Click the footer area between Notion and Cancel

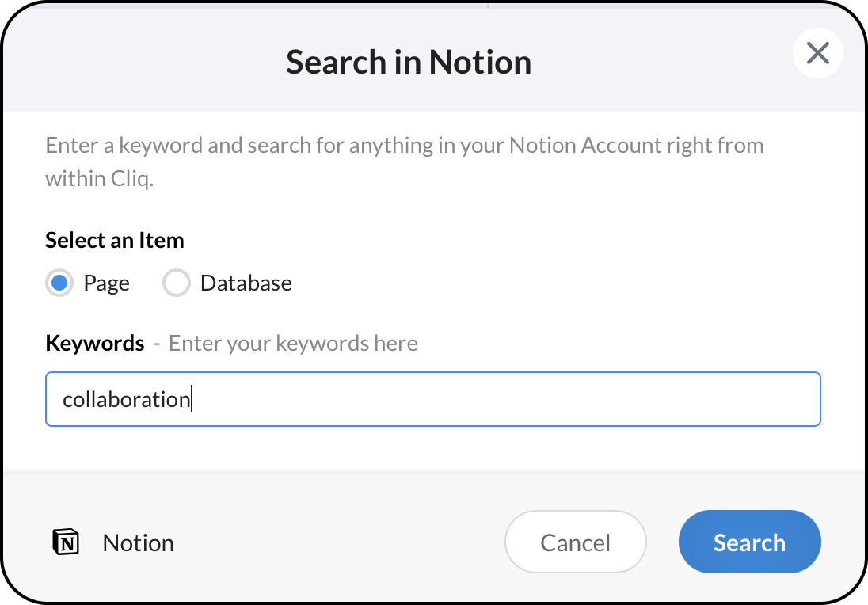[341, 543]
